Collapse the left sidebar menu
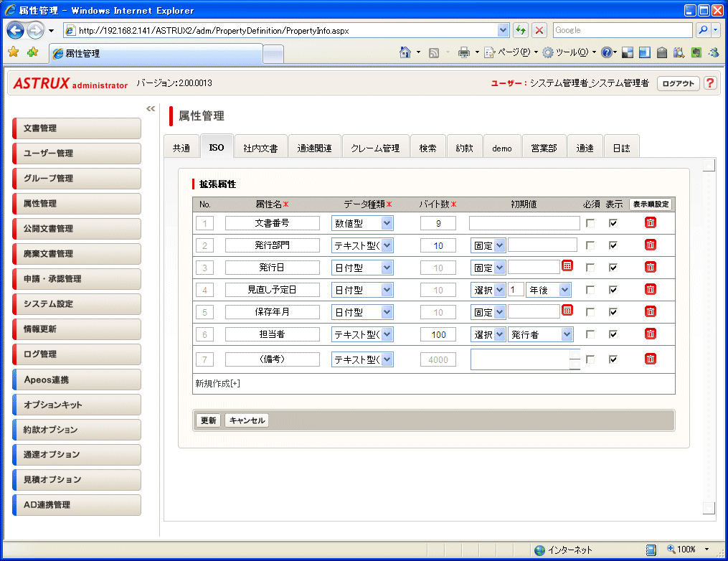The width and height of the screenshot is (728, 561). pos(151,109)
